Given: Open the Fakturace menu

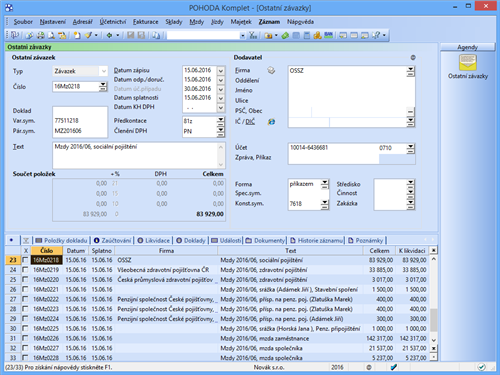Looking at the screenshot, I should (146, 22).
